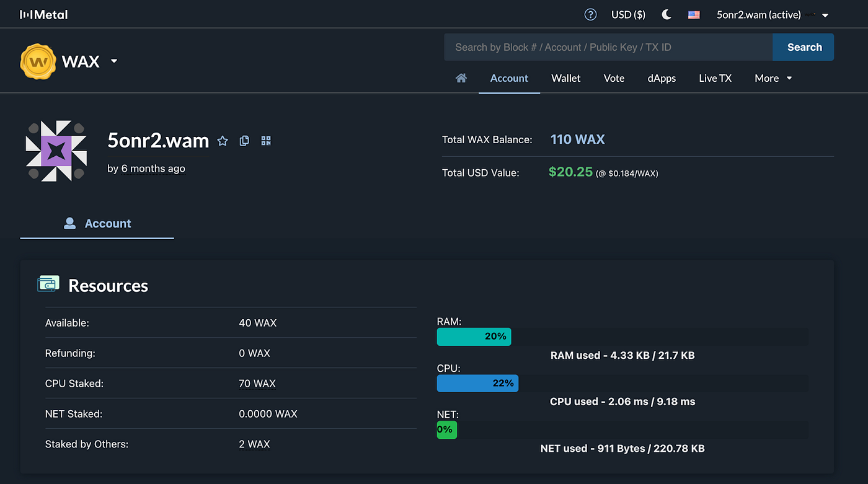Open the USD ($) currency selector
The width and height of the screenshot is (868, 484).
pos(628,14)
